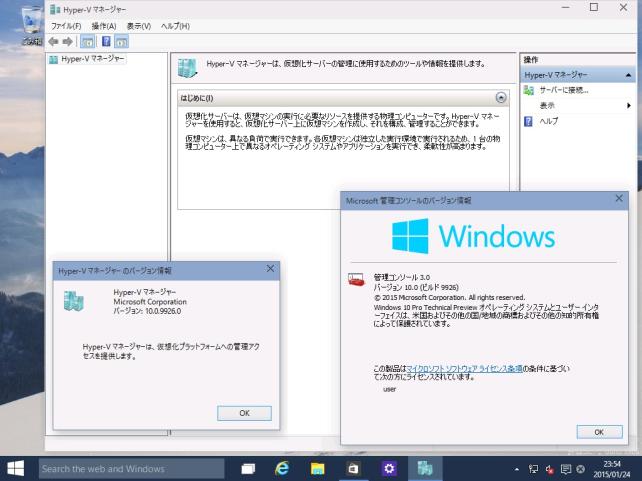642x481 pixels.
Task: Click the Hyper-V server icon in the center header
Action: pyautogui.click(x=188, y=68)
